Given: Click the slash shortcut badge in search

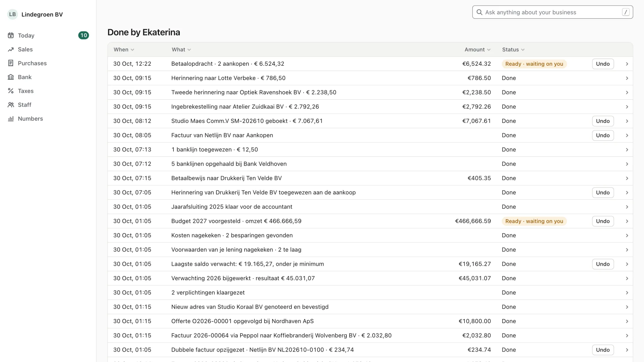Looking at the screenshot, I should click(626, 12).
